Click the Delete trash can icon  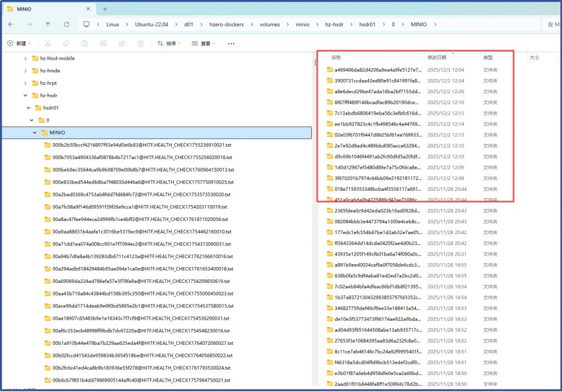click(140, 43)
